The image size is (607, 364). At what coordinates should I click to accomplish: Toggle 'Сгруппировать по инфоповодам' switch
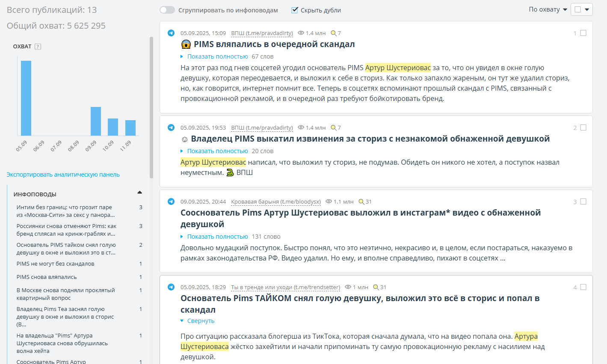pos(167,10)
